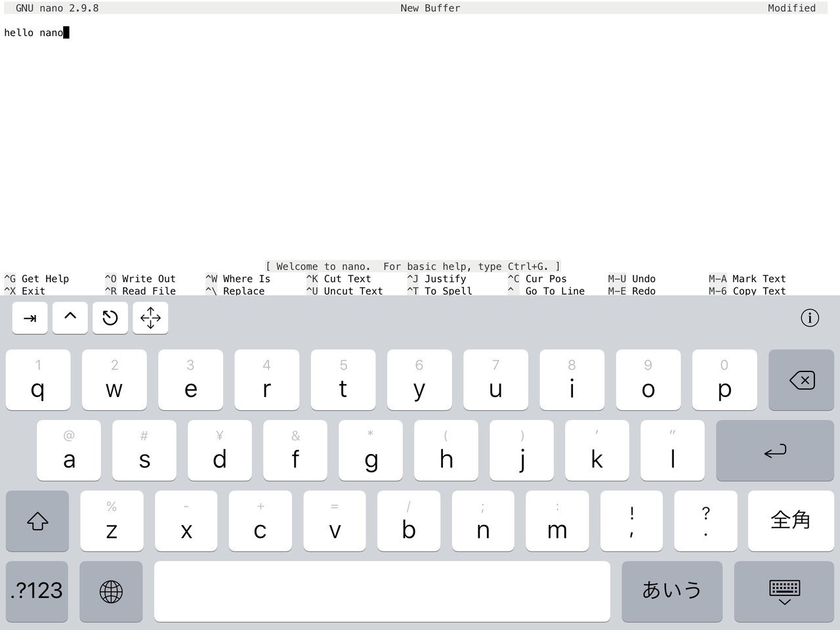Tap the x key
Screen dimensions: 840x630
pyautogui.click(x=186, y=521)
